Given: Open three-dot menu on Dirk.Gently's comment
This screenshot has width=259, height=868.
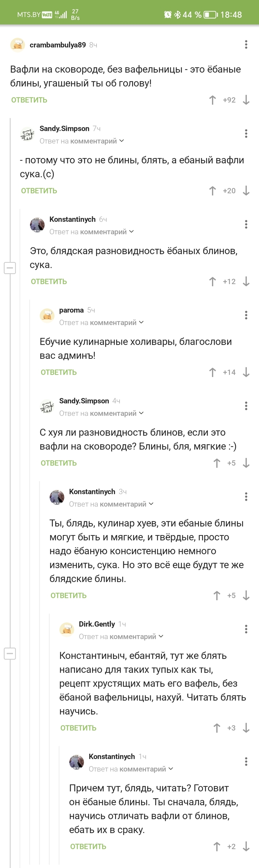Looking at the screenshot, I should coord(246,629).
